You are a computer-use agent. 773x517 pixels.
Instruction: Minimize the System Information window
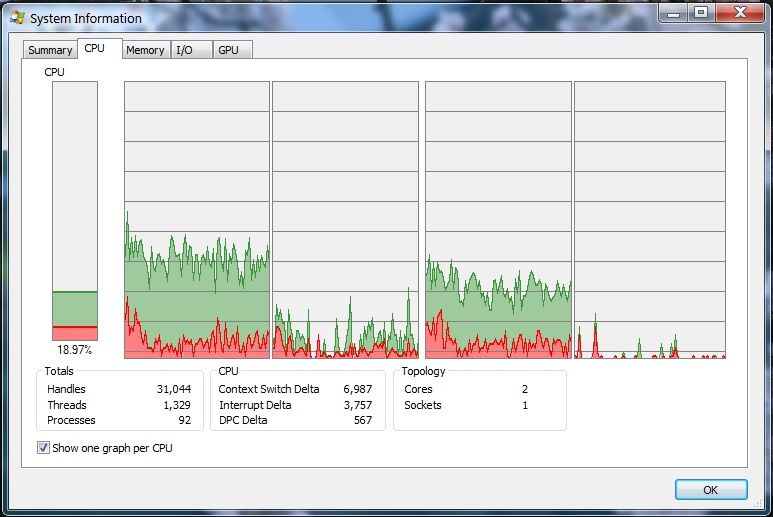click(x=673, y=13)
